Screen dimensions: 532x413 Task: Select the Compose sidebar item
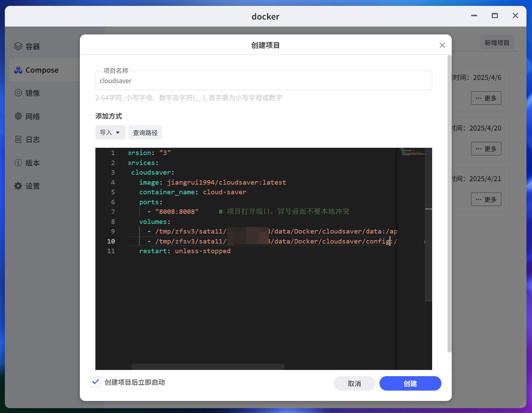click(44, 70)
